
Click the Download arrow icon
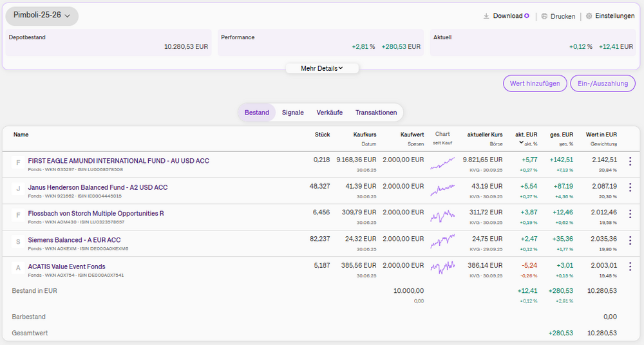pyautogui.click(x=486, y=16)
